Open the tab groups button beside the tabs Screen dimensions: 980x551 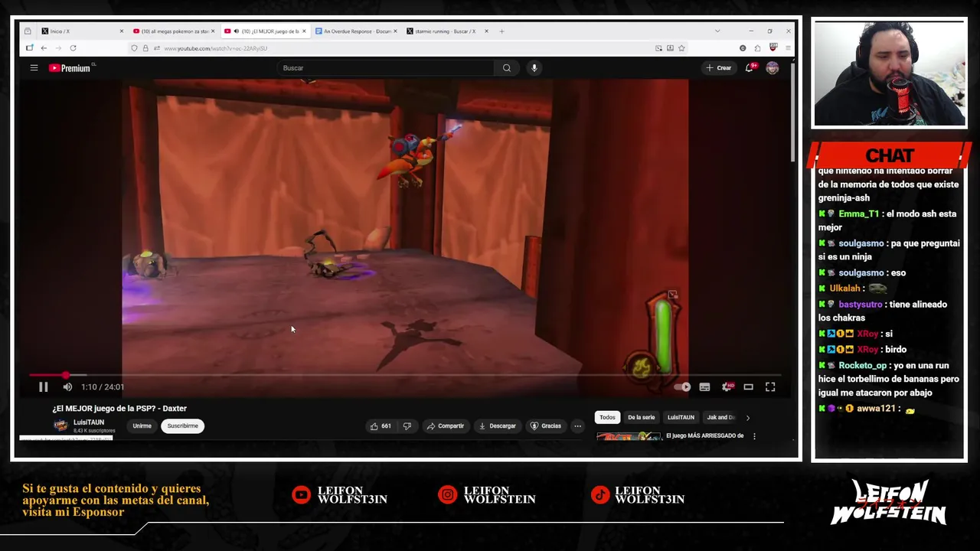(x=28, y=31)
